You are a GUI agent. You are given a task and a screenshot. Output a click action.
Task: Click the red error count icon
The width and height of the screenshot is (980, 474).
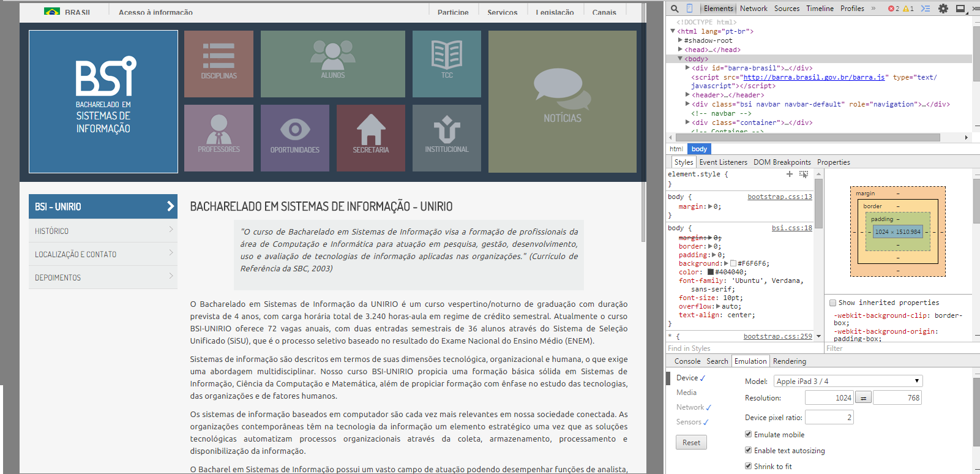click(x=891, y=9)
